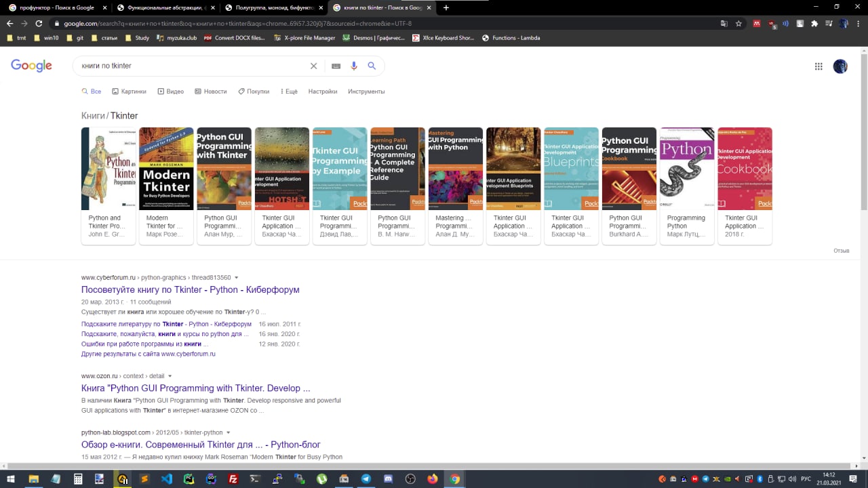This screenshot has width=868, height=488.
Task: Open Firefox from taskbar
Action: pyautogui.click(x=433, y=479)
